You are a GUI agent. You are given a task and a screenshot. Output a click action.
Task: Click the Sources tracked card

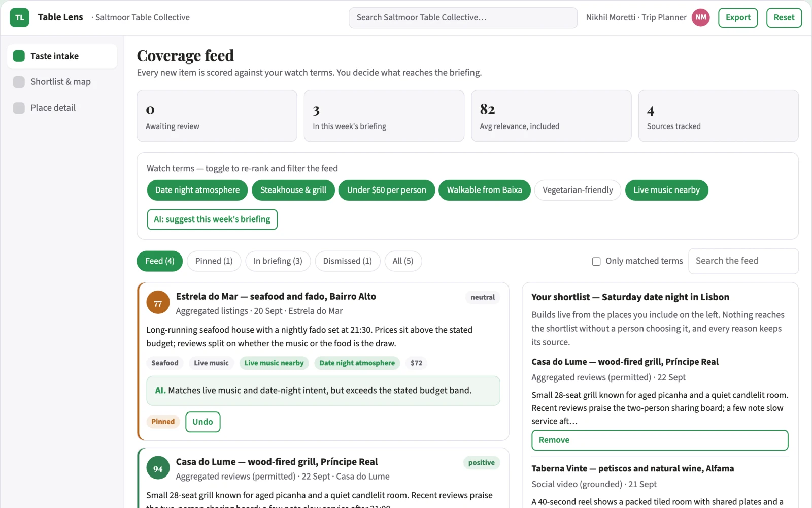718,116
